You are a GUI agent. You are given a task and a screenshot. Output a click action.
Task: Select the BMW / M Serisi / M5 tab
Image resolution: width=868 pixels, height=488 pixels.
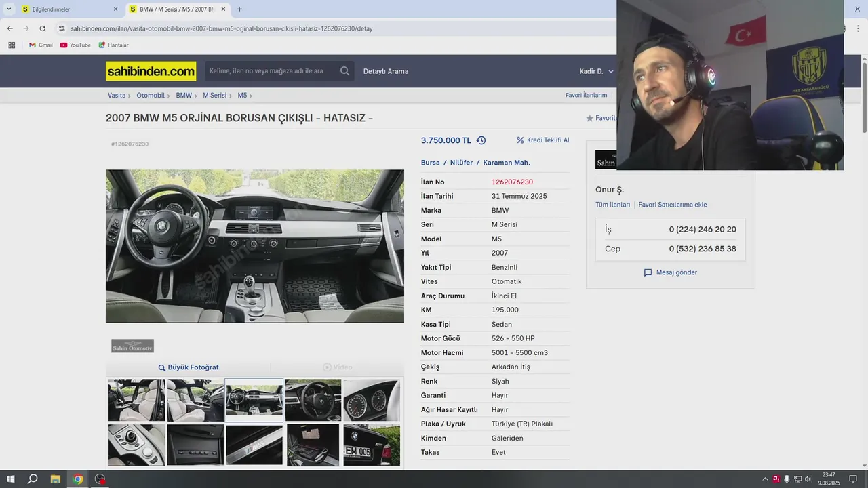177,9
